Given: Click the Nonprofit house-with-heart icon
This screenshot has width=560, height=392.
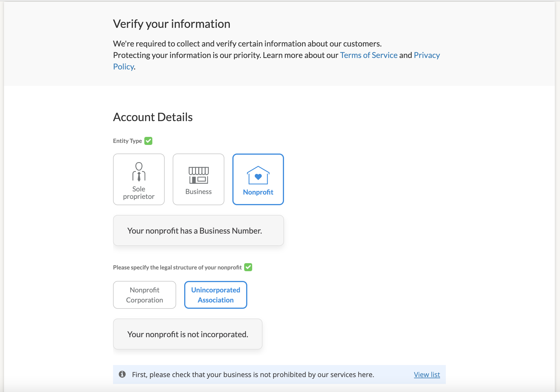Looking at the screenshot, I should click(x=258, y=175).
